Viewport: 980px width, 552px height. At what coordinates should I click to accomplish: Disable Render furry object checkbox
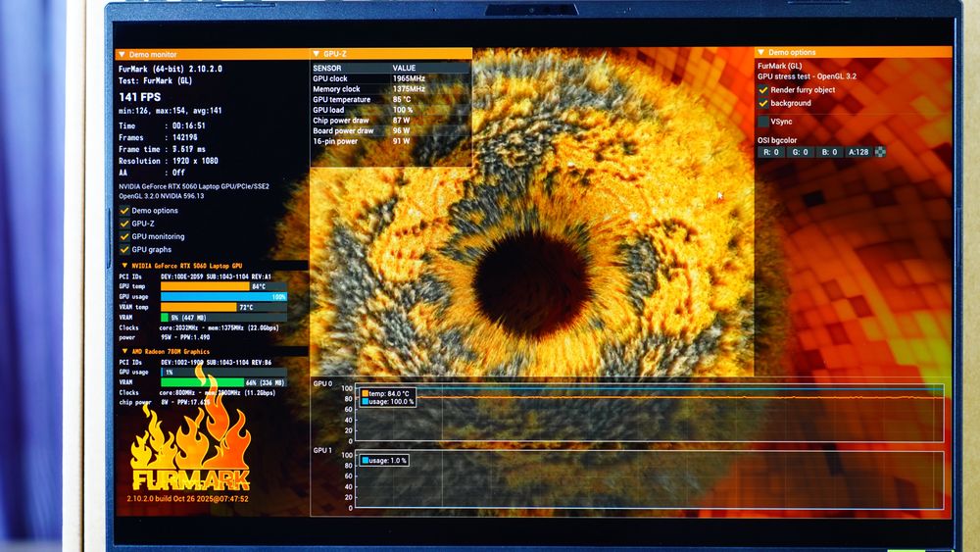pyautogui.click(x=763, y=90)
